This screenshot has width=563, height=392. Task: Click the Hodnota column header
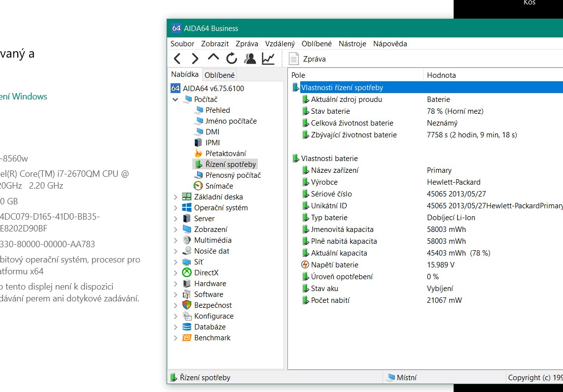(441, 75)
